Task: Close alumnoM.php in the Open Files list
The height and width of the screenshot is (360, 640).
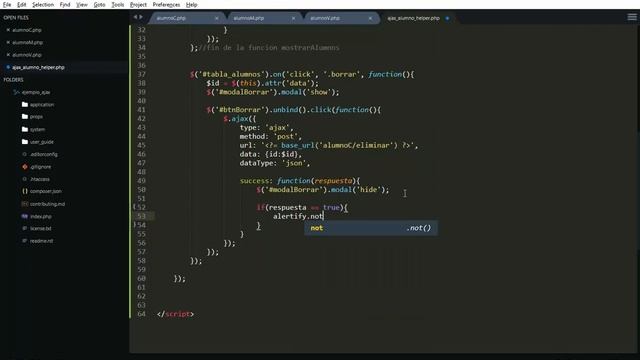Action: tap(8, 42)
